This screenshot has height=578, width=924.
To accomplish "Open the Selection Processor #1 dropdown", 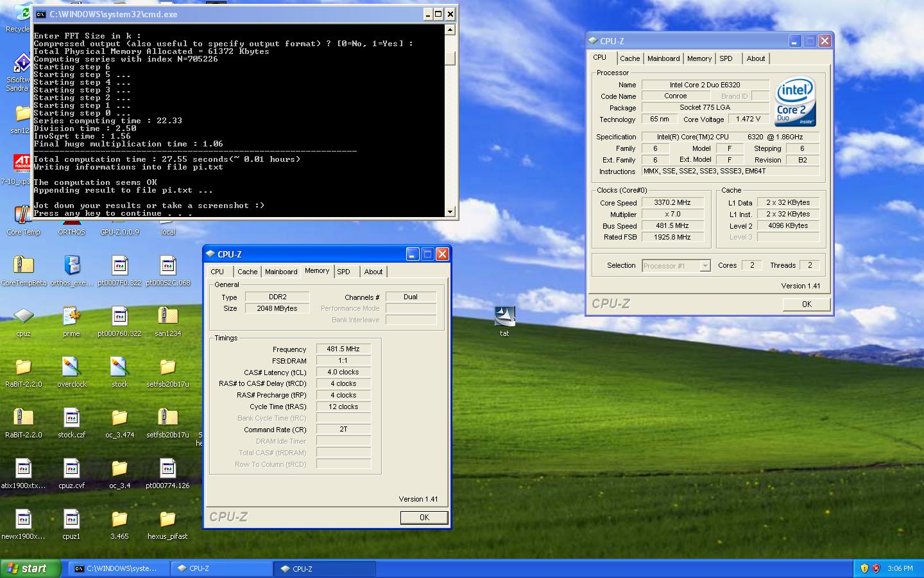I will point(676,266).
